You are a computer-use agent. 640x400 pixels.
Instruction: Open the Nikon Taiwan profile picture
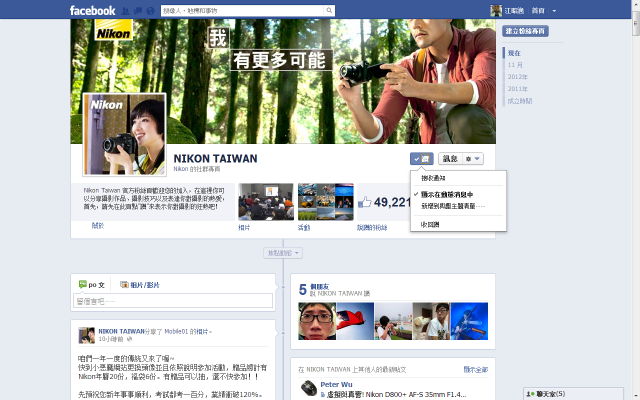click(124, 135)
